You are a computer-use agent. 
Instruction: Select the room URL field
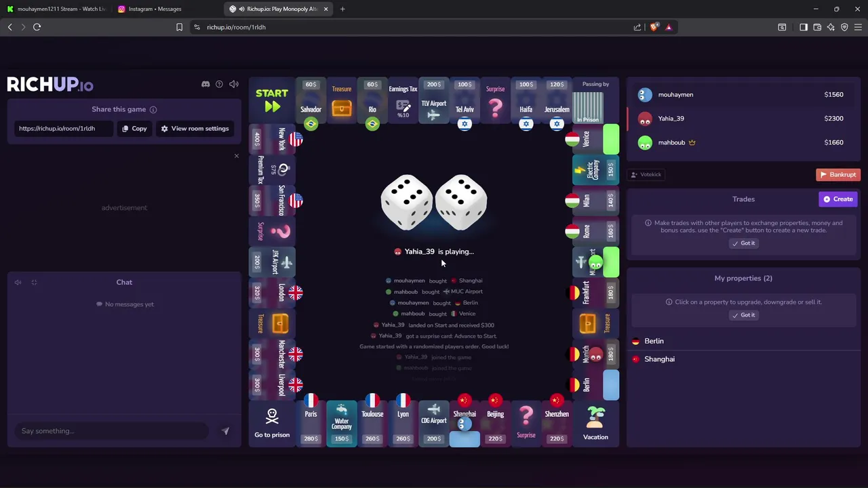63,128
